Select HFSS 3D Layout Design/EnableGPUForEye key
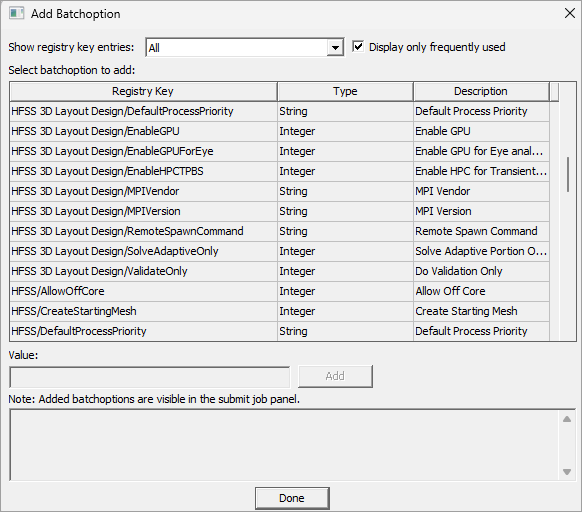582x512 pixels. pyautogui.click(x=143, y=151)
